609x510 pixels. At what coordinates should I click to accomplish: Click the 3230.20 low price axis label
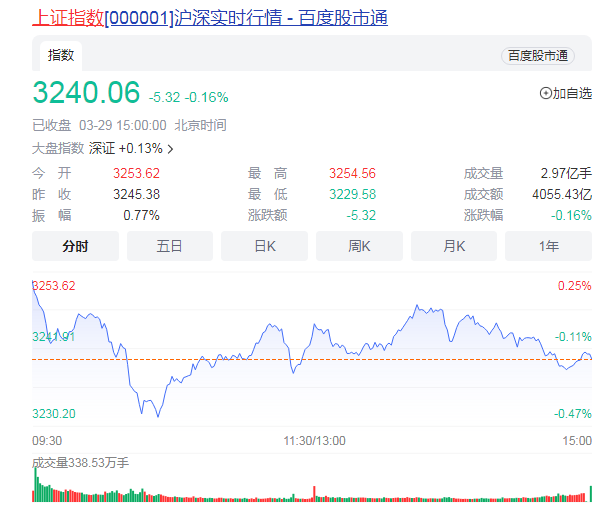click(x=54, y=413)
